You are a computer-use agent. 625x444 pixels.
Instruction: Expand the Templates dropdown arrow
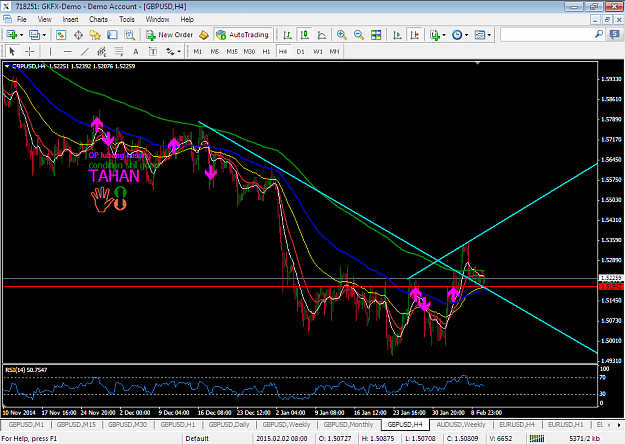(489, 35)
